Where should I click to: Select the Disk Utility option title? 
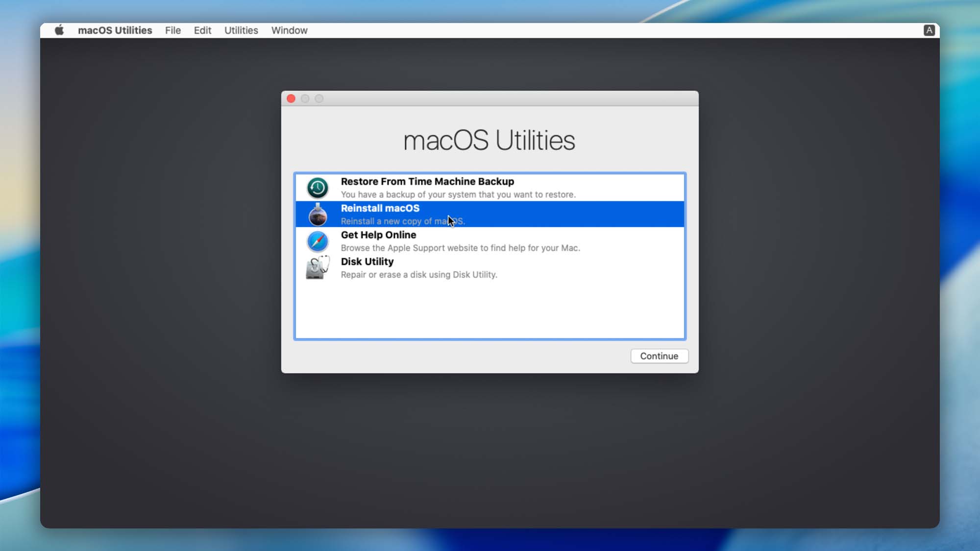click(x=367, y=262)
